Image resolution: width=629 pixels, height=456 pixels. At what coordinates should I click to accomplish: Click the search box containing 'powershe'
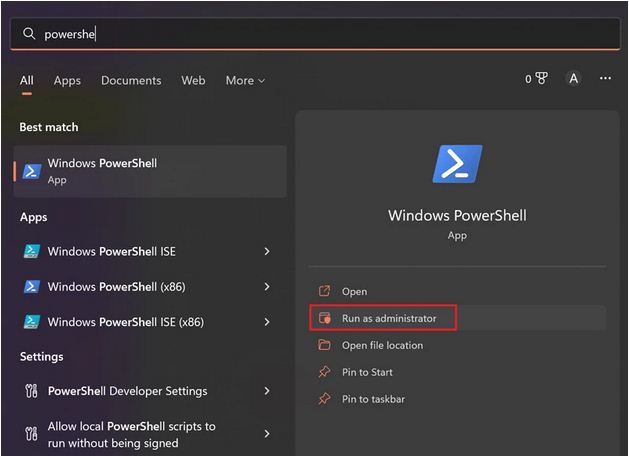coord(315,34)
